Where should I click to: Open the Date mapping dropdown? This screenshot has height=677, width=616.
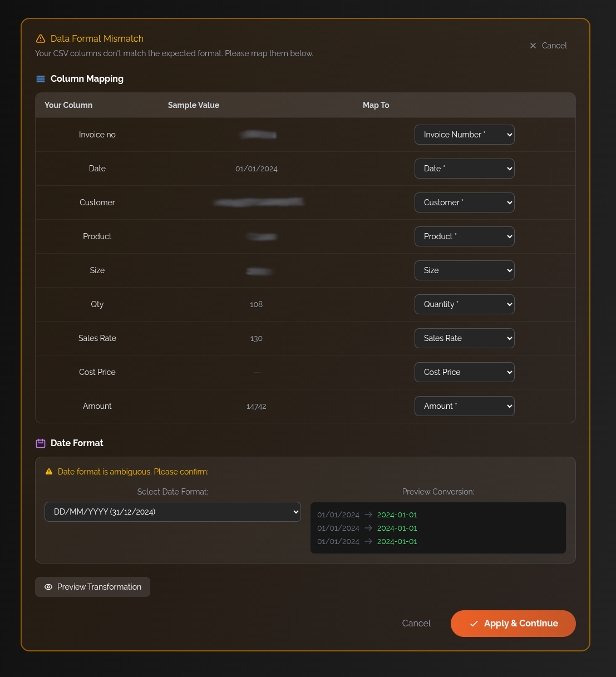(465, 169)
